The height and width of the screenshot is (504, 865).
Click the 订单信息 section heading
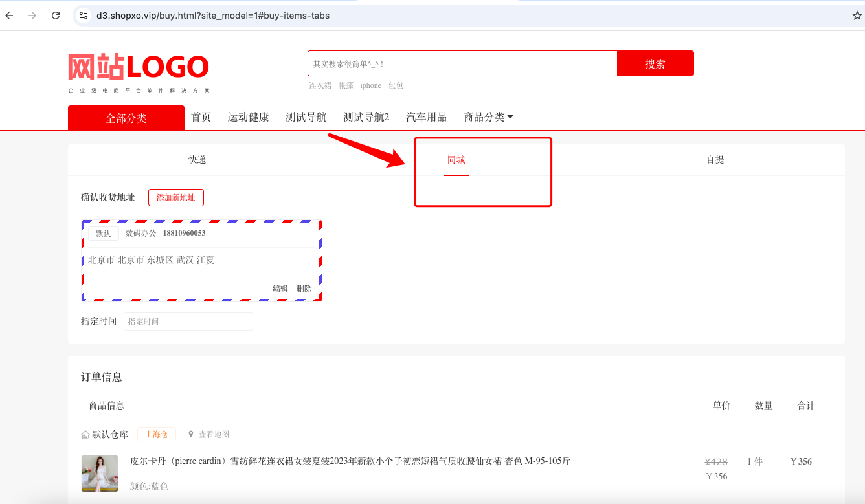102,377
